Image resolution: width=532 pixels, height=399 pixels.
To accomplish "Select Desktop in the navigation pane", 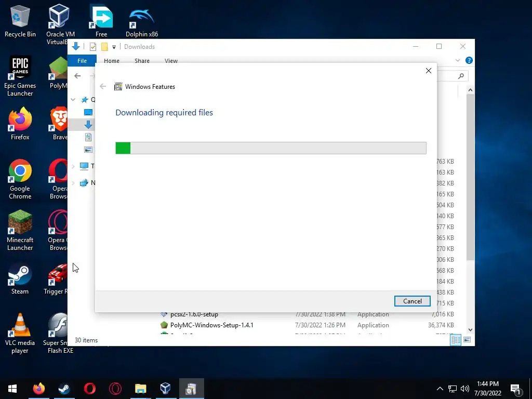I will [x=88, y=112].
